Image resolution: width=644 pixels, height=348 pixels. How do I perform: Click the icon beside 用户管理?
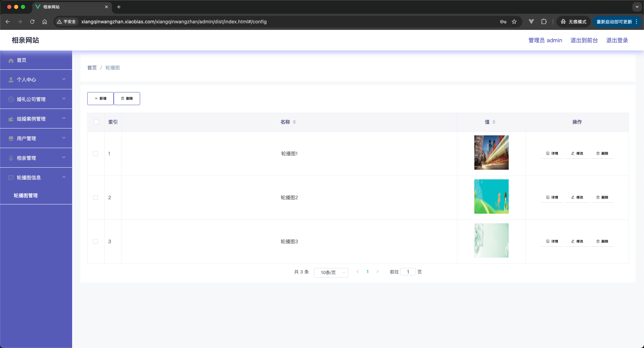[11, 138]
